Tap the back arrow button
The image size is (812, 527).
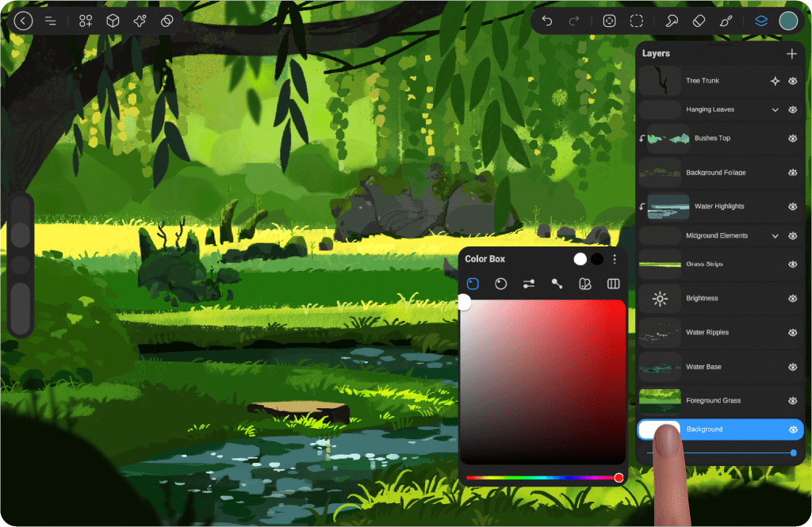click(x=24, y=21)
